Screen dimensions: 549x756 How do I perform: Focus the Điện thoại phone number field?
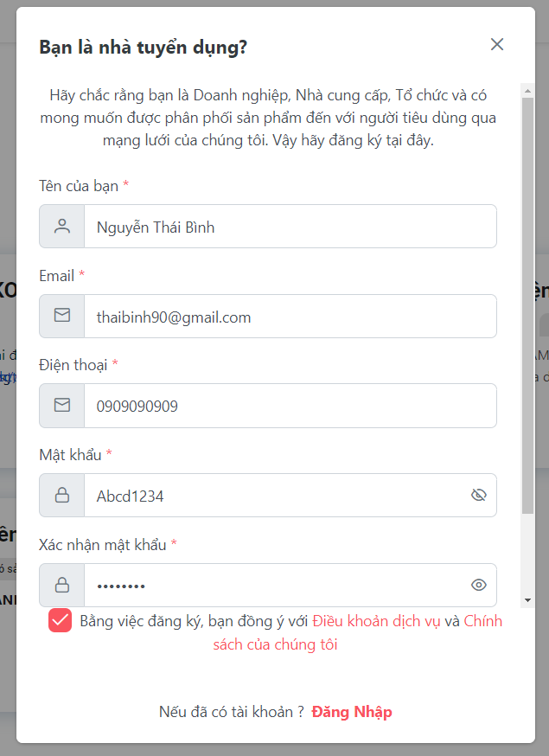(x=290, y=406)
